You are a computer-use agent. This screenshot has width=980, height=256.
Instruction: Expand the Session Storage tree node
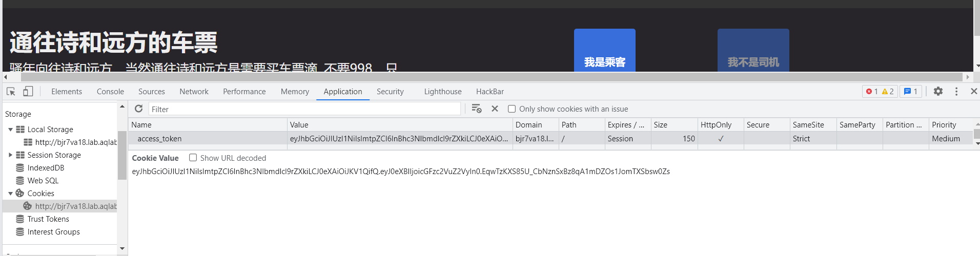[10, 155]
